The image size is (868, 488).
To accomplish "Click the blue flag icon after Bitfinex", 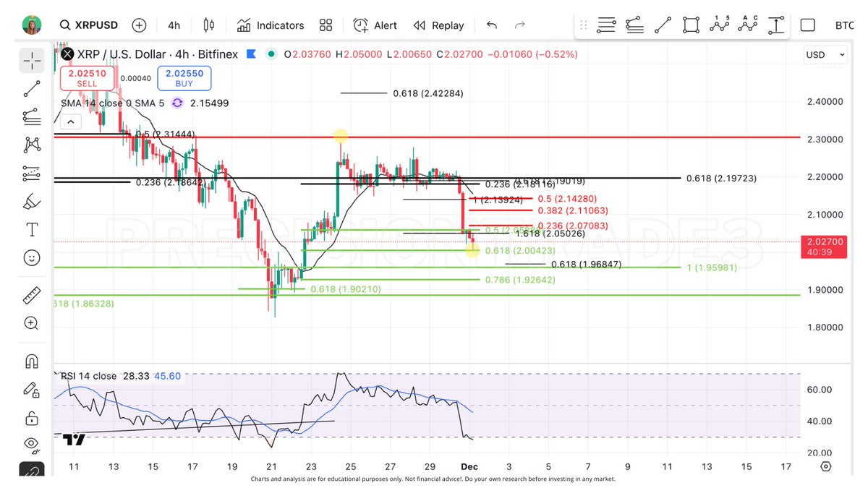I will click(x=252, y=54).
